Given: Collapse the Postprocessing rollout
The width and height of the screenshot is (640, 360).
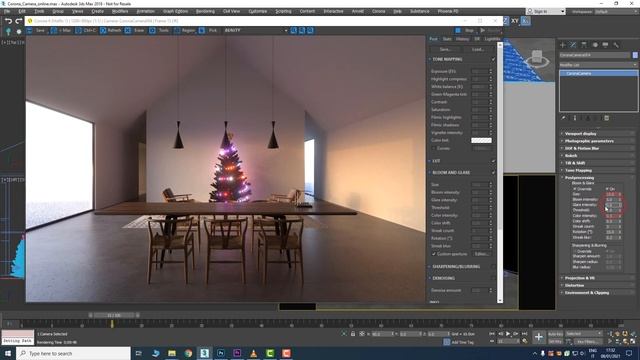Looking at the screenshot, I should coord(598,178).
